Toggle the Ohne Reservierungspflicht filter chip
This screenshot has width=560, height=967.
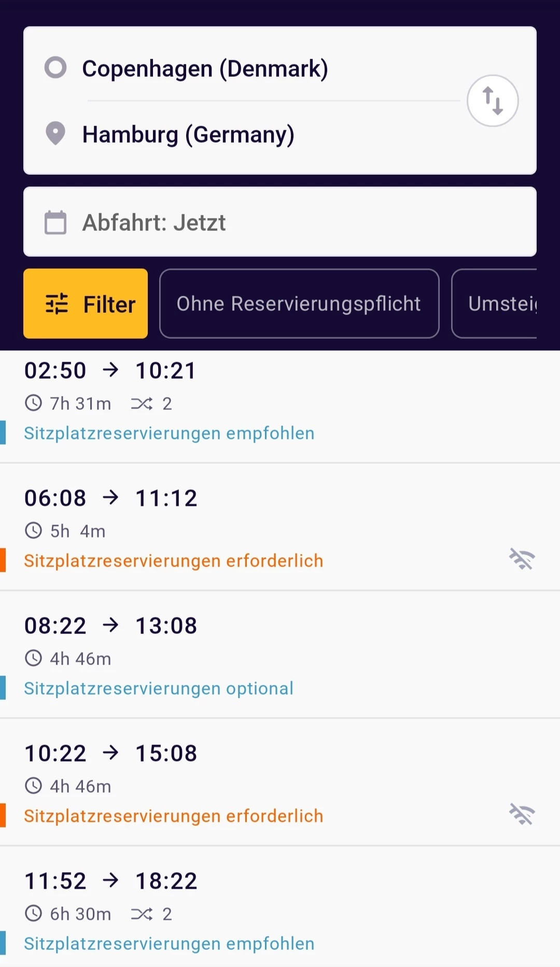(299, 303)
